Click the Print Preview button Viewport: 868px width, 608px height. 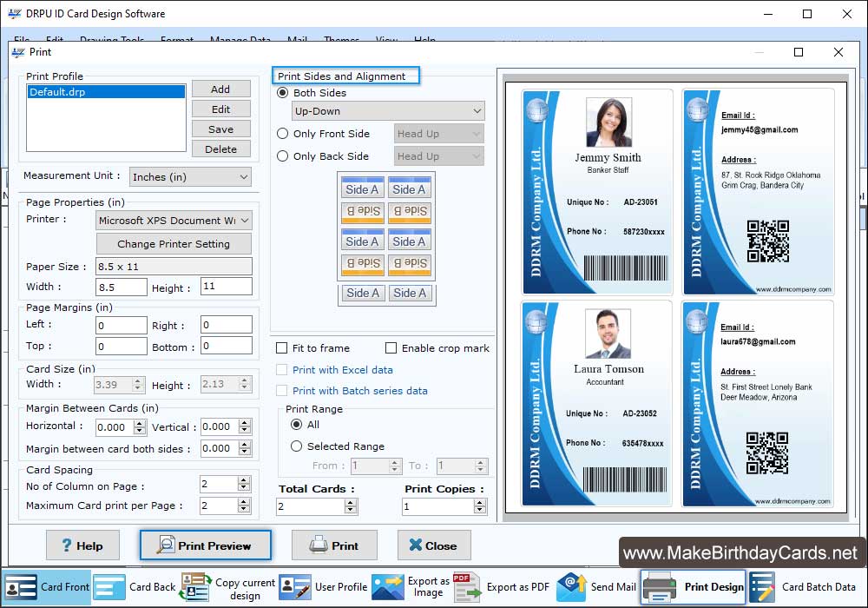click(206, 545)
